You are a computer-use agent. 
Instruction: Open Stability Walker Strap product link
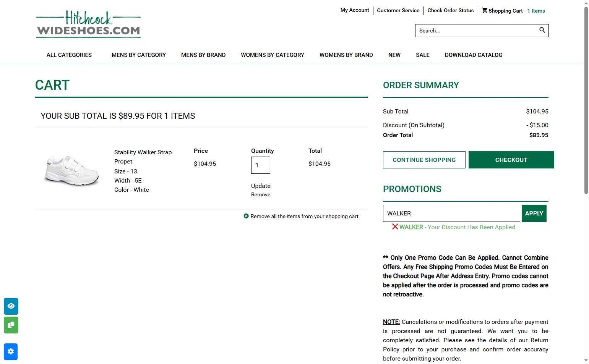click(x=143, y=152)
